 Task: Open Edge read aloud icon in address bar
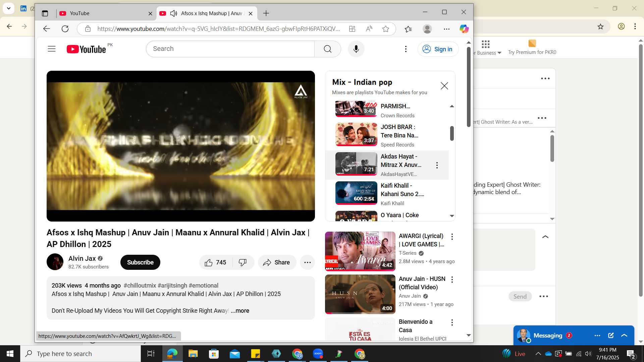[369, 29]
